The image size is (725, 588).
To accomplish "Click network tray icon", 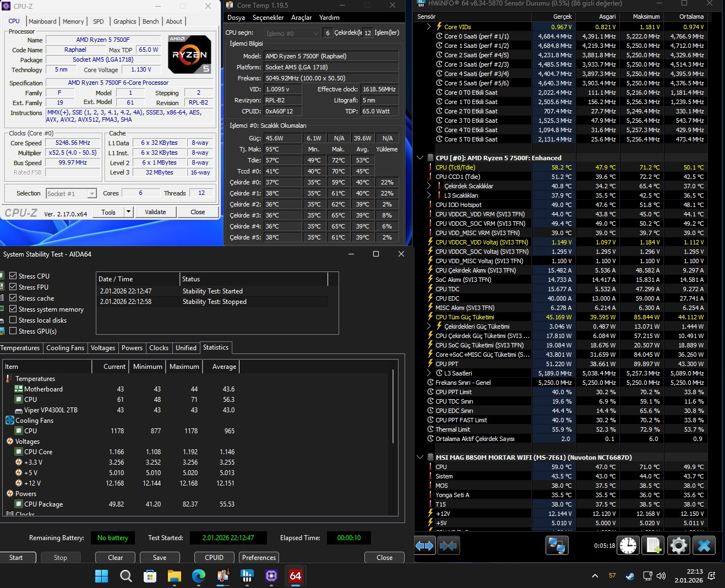I will [x=647, y=576].
